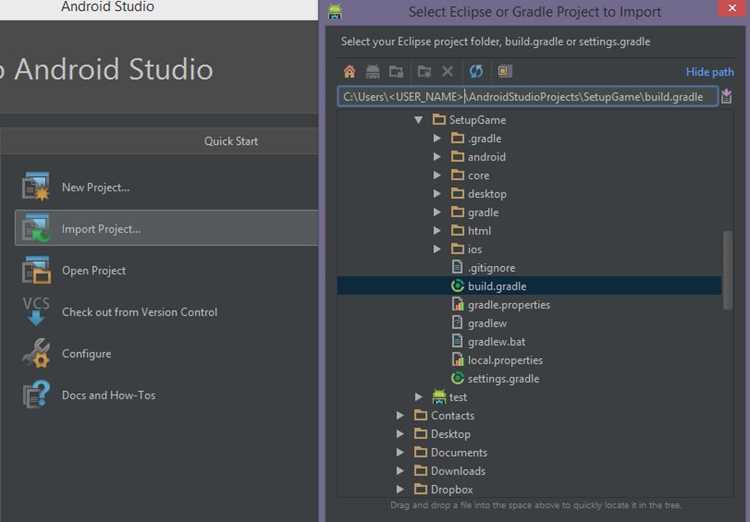Click the Desktop directory toolbar icon
Image resolution: width=750 pixels, height=522 pixels.
pos(373,72)
